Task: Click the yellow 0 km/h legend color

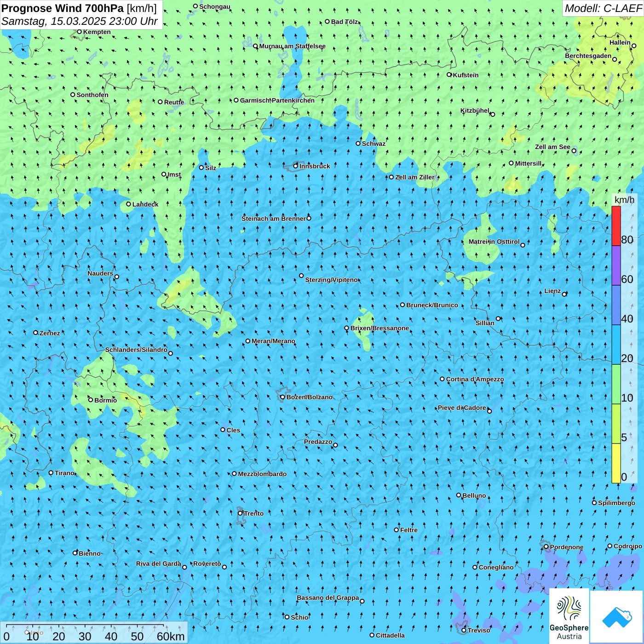Action: (616, 463)
